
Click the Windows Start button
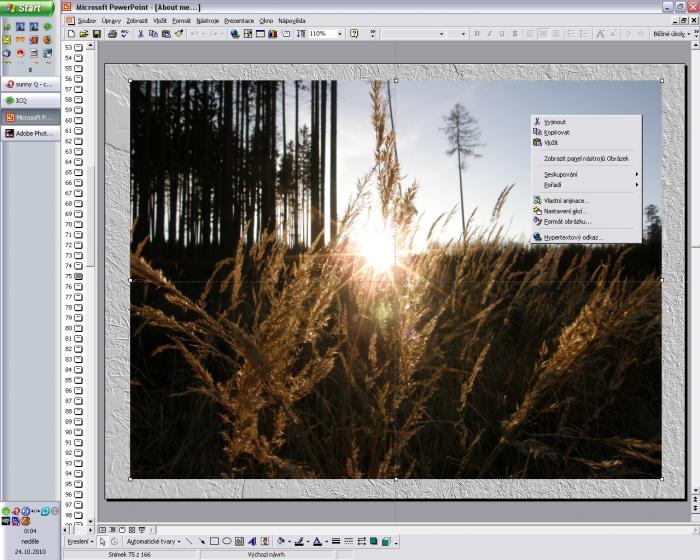27,8
